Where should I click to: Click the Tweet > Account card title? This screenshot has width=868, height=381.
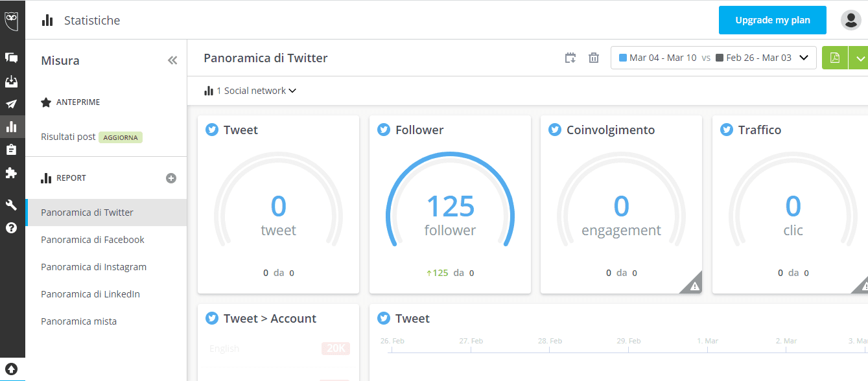pos(270,318)
